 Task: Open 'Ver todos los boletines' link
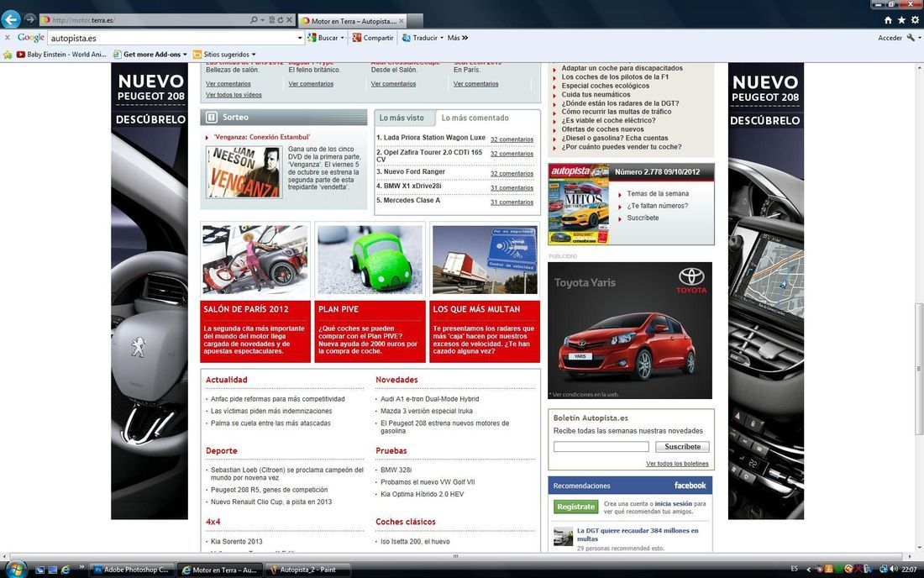(x=677, y=464)
